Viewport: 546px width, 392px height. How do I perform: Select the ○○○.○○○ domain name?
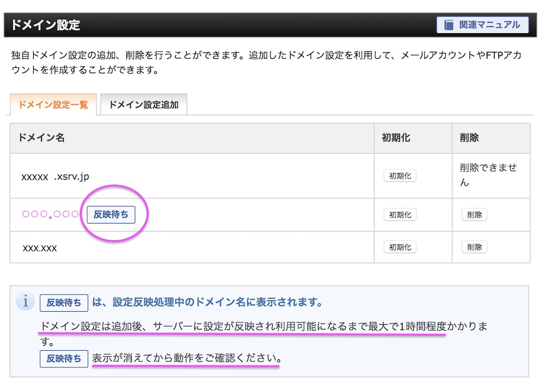50,214
